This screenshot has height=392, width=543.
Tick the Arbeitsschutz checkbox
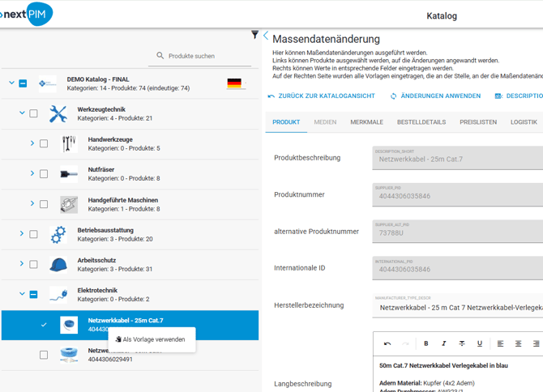(x=33, y=264)
